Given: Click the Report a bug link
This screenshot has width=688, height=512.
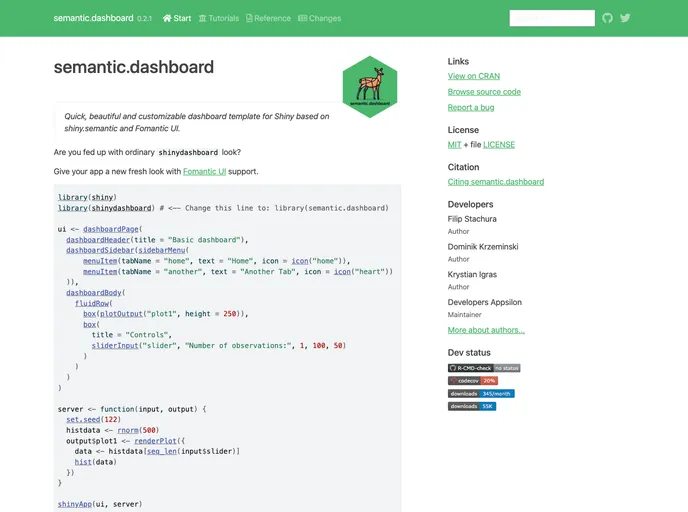Looking at the screenshot, I should pos(471,108).
